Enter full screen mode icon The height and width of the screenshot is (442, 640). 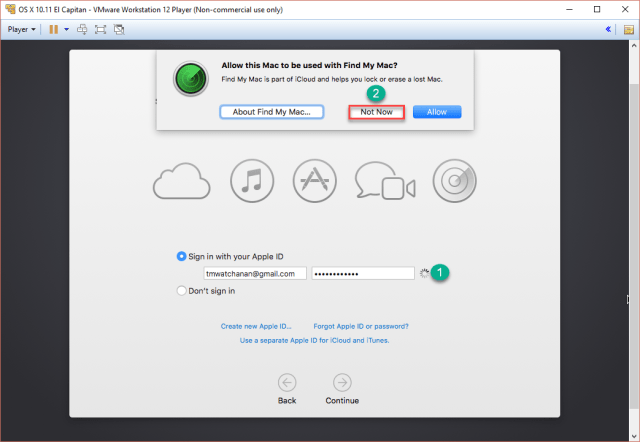pyautogui.click(x=100, y=29)
